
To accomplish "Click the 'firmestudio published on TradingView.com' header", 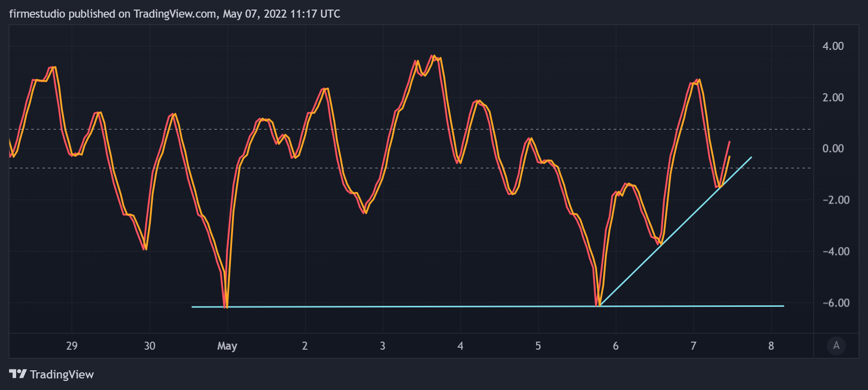I will (x=175, y=14).
